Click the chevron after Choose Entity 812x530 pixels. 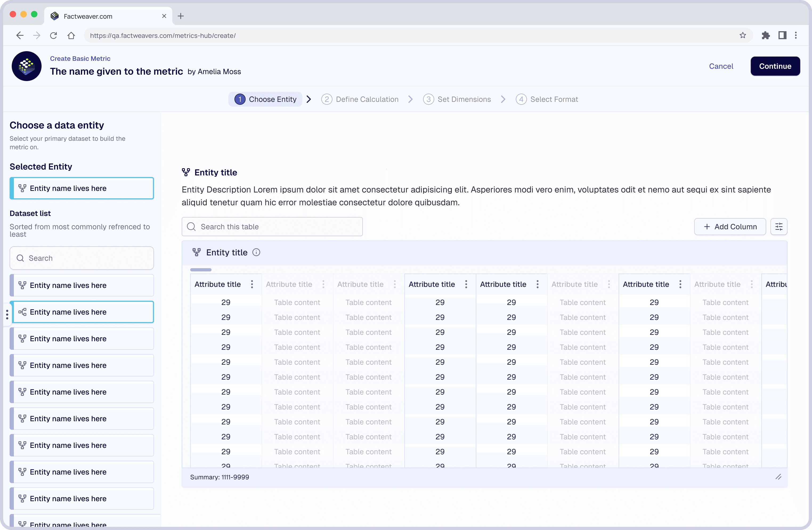[x=309, y=99]
